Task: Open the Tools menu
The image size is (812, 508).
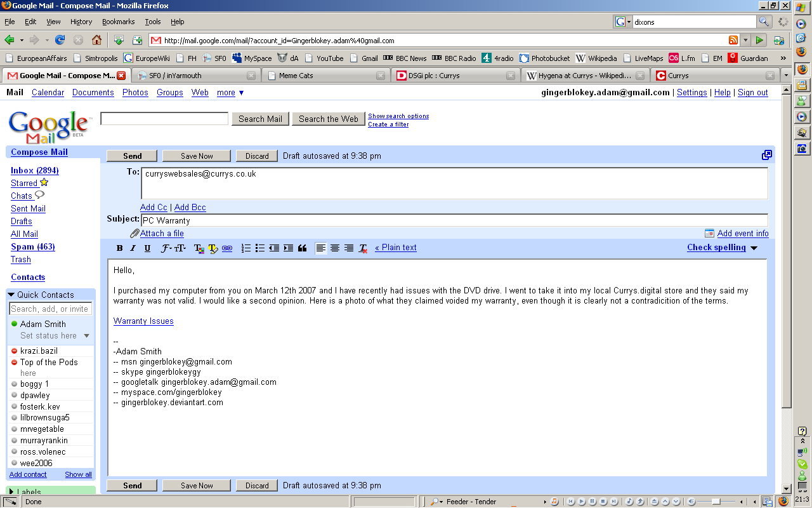Action: pyautogui.click(x=152, y=22)
